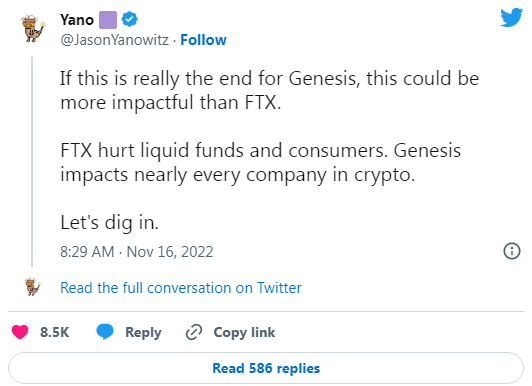This screenshot has width=532, height=386.
Task: Click the "Let's dig in." line
Action: click(109, 223)
